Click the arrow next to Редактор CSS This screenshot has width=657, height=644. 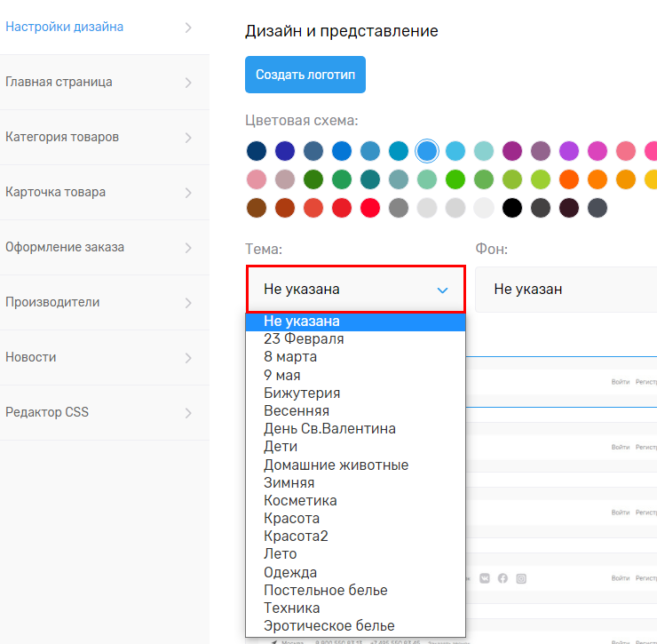188,413
